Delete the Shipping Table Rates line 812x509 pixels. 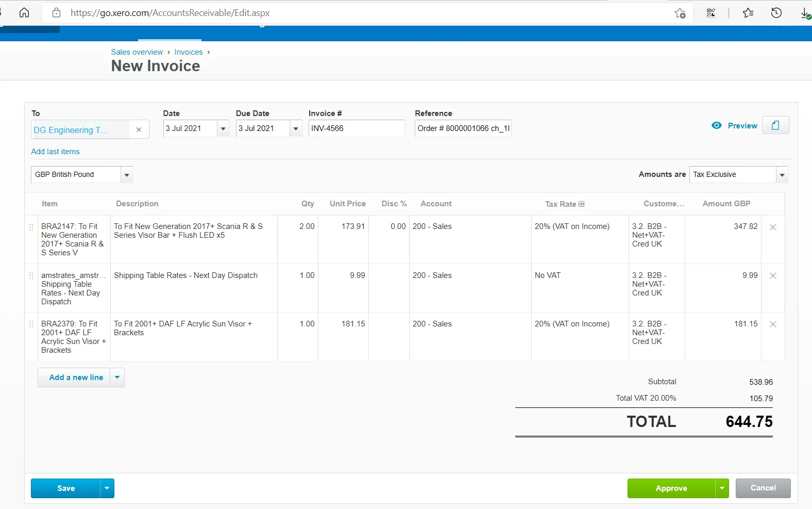coord(773,276)
